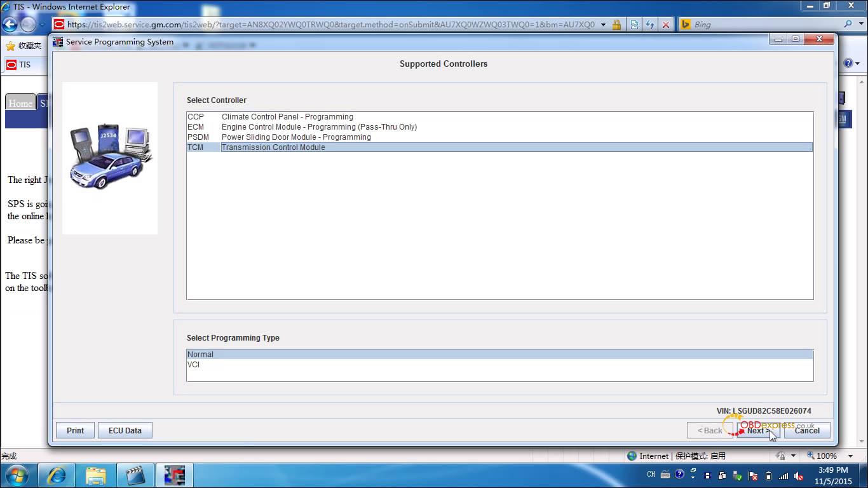Image resolution: width=868 pixels, height=488 pixels.
Task: Click Internet Explorer's back arrow button
Action: tap(10, 25)
